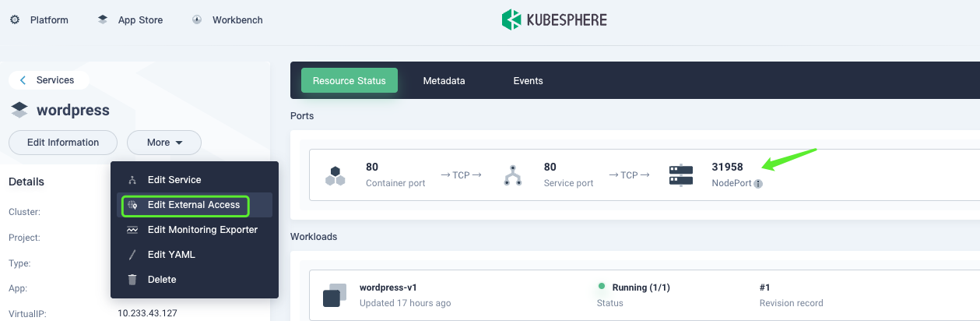
Task: Click the KubeSphere logo
Action: pyautogui.click(x=553, y=19)
